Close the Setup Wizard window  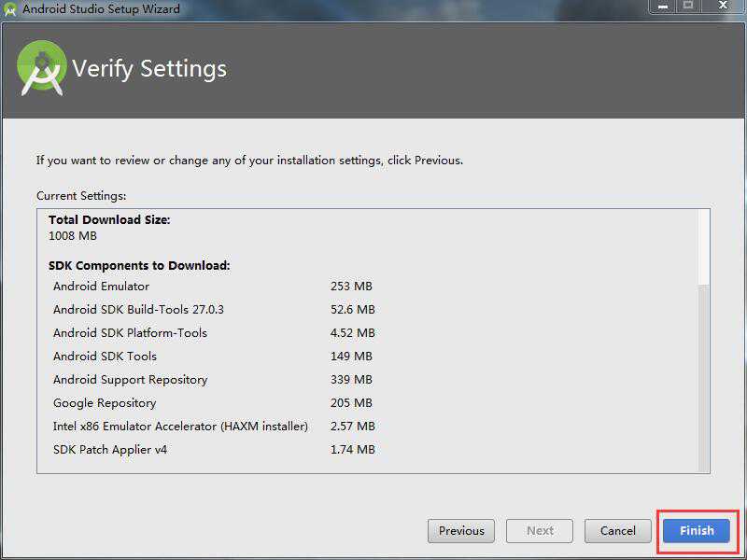723,6
